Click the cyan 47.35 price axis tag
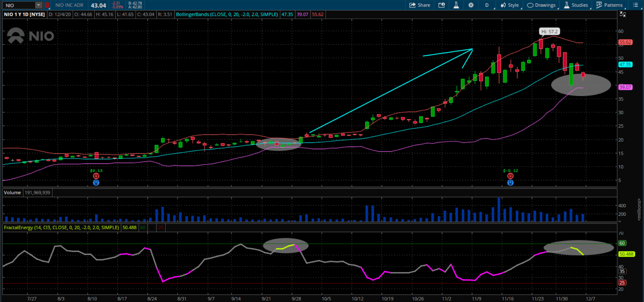Screen dimensions: 644x302 (x=625, y=64)
